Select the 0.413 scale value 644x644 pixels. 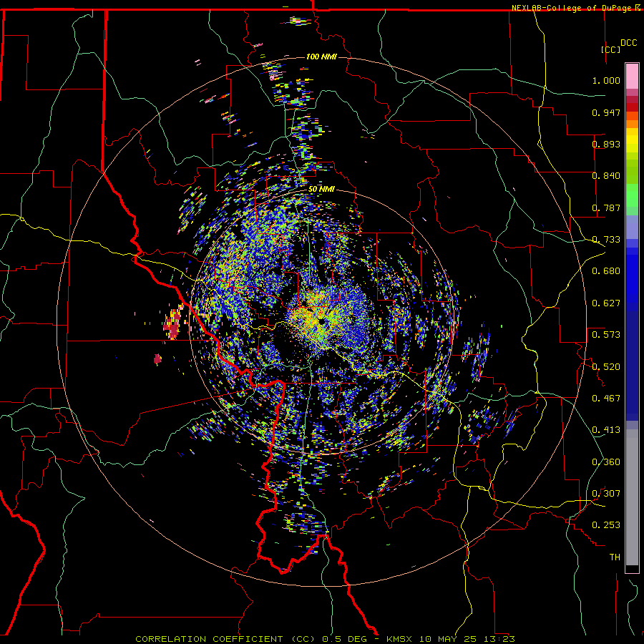[x=606, y=430]
